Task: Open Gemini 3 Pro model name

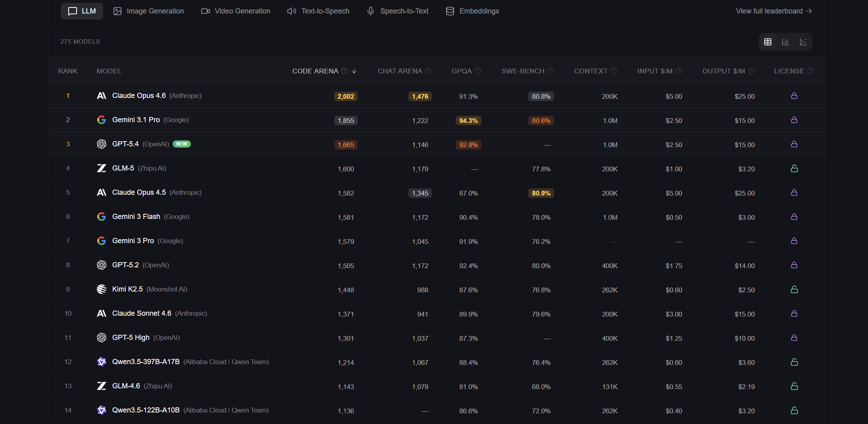Action: 133,241
